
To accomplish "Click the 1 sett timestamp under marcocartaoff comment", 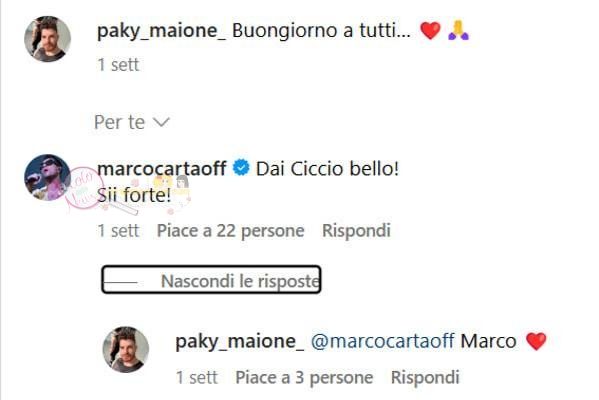I will click(118, 230).
